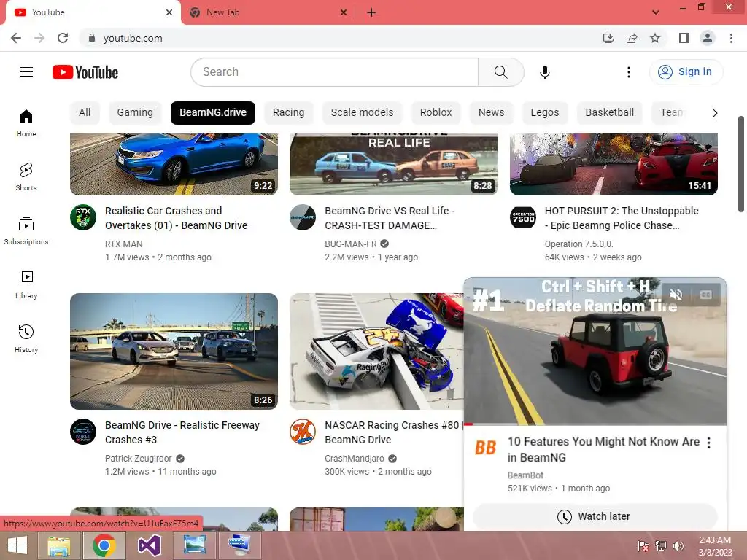
Task: Click the preview video progress bar
Action: pyautogui.click(x=595, y=424)
